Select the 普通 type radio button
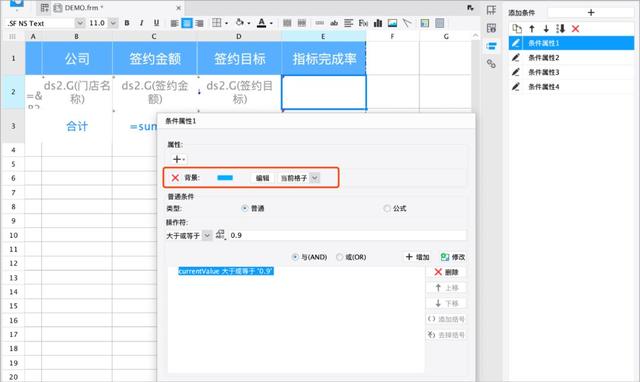The width and height of the screenshot is (640, 382). [244, 209]
